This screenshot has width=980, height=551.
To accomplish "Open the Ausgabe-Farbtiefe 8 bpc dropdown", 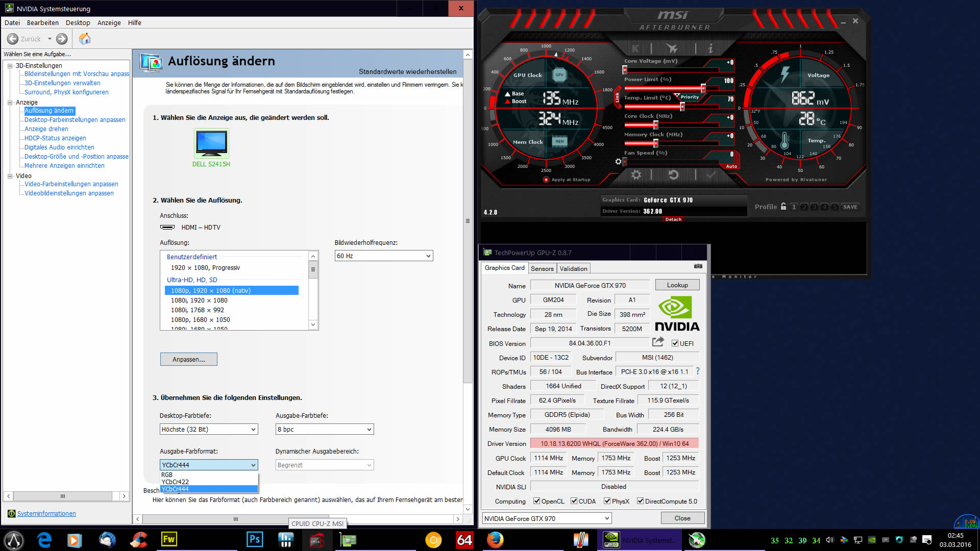I will click(324, 429).
